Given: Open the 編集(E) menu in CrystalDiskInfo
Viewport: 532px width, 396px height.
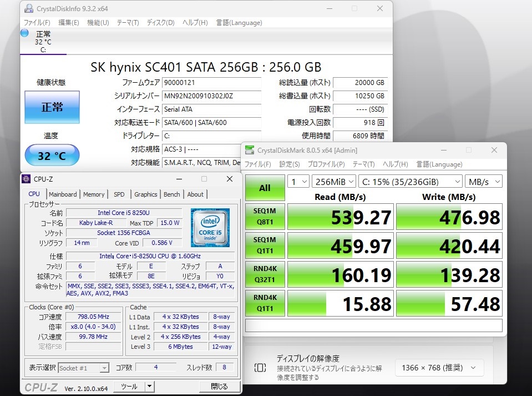Looking at the screenshot, I should coord(69,23).
